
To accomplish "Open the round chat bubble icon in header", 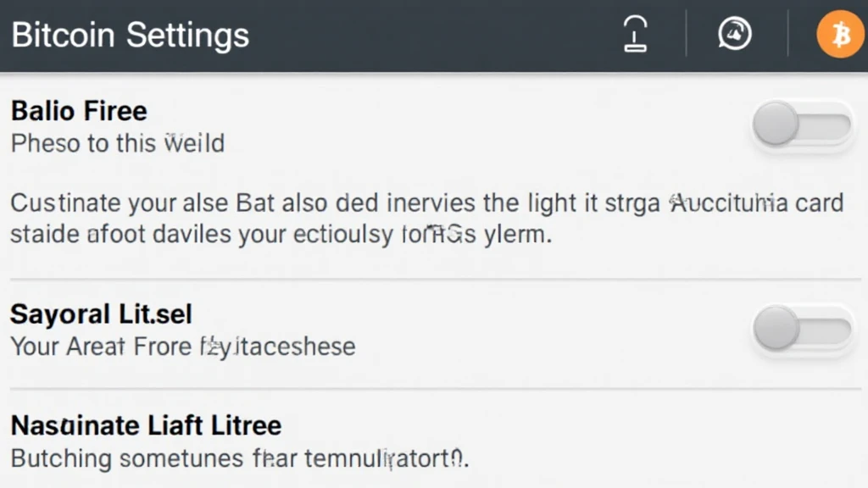I will [x=735, y=35].
